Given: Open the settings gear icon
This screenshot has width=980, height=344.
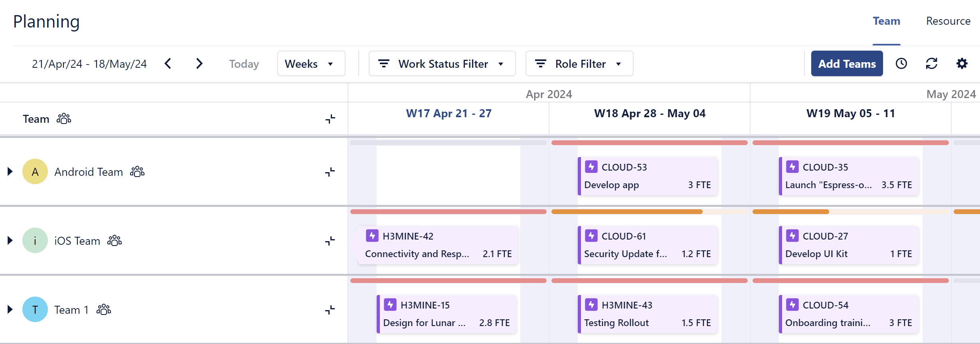Looking at the screenshot, I should click(962, 64).
